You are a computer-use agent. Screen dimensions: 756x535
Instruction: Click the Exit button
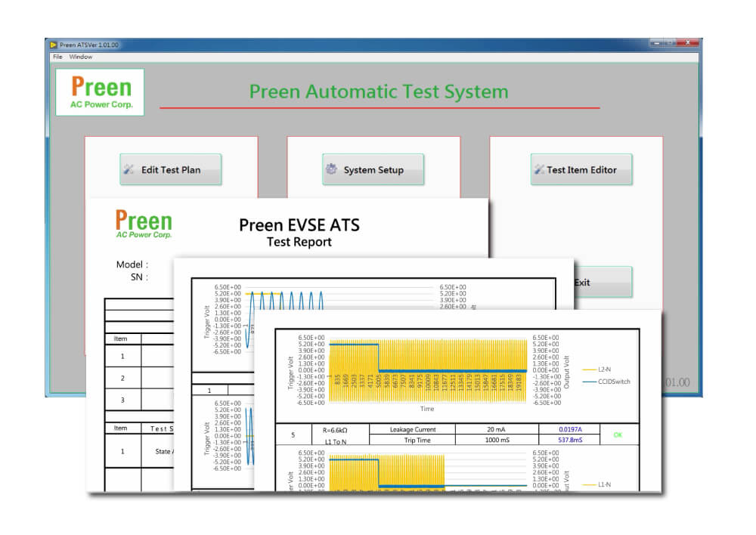click(x=597, y=283)
